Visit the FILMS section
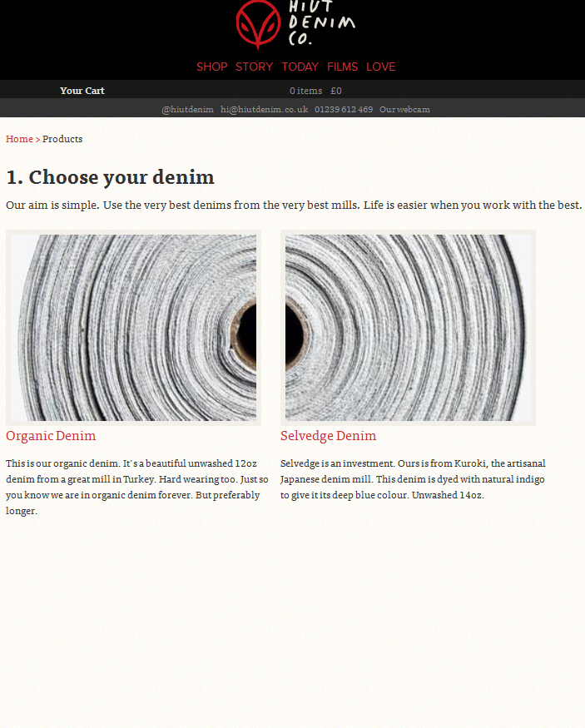The height and width of the screenshot is (728, 585). click(342, 67)
